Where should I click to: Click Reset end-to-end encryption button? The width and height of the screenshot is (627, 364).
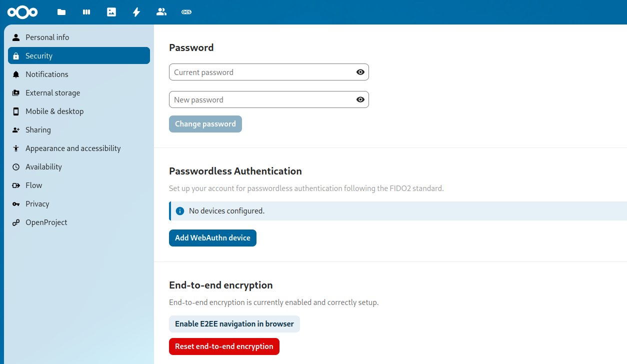[224, 346]
